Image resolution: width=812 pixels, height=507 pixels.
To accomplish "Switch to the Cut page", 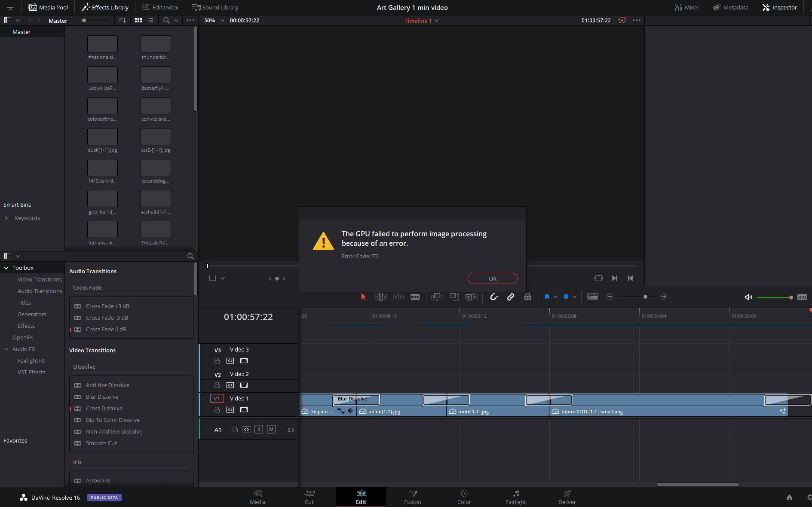I will click(x=309, y=498).
